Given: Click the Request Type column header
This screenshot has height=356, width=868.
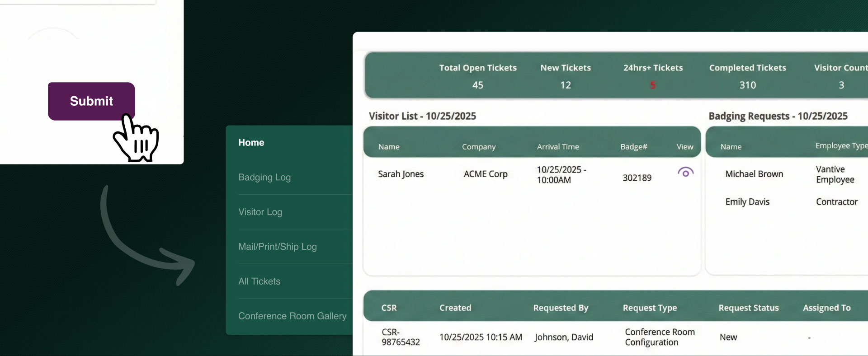Looking at the screenshot, I should pos(650,308).
